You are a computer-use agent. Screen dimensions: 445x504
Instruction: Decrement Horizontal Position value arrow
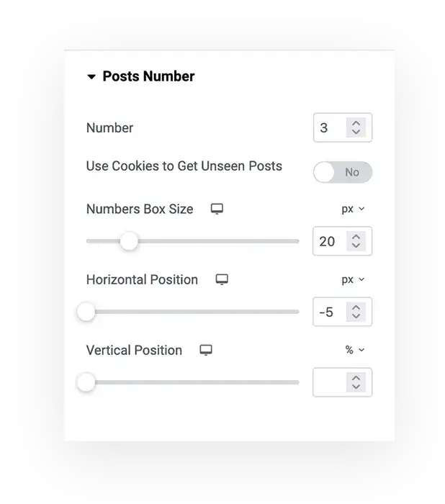356,317
